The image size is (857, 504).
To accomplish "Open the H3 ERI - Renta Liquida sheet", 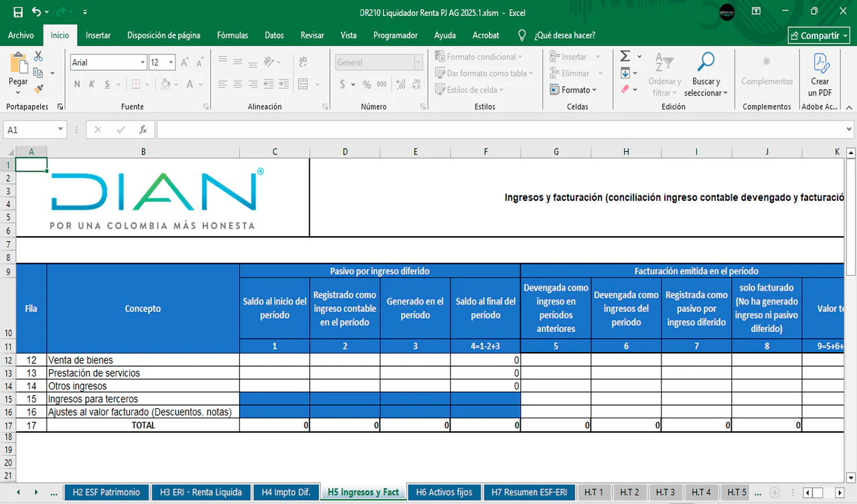I will tap(200, 492).
